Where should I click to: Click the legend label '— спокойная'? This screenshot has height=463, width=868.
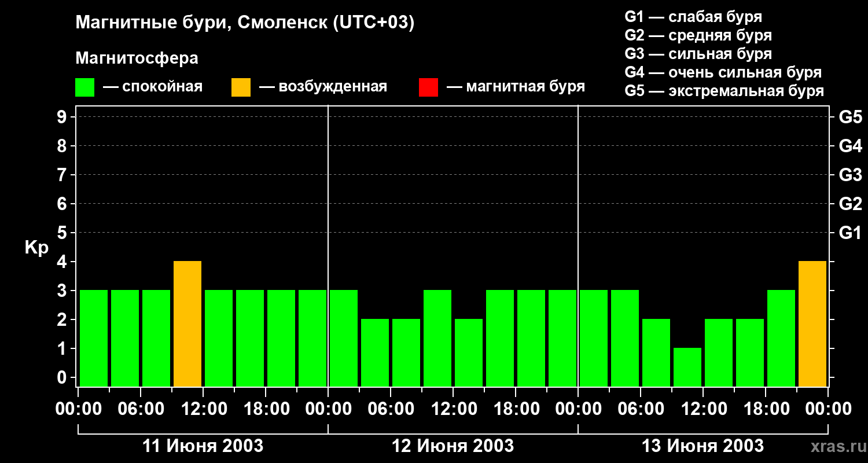click(x=153, y=87)
